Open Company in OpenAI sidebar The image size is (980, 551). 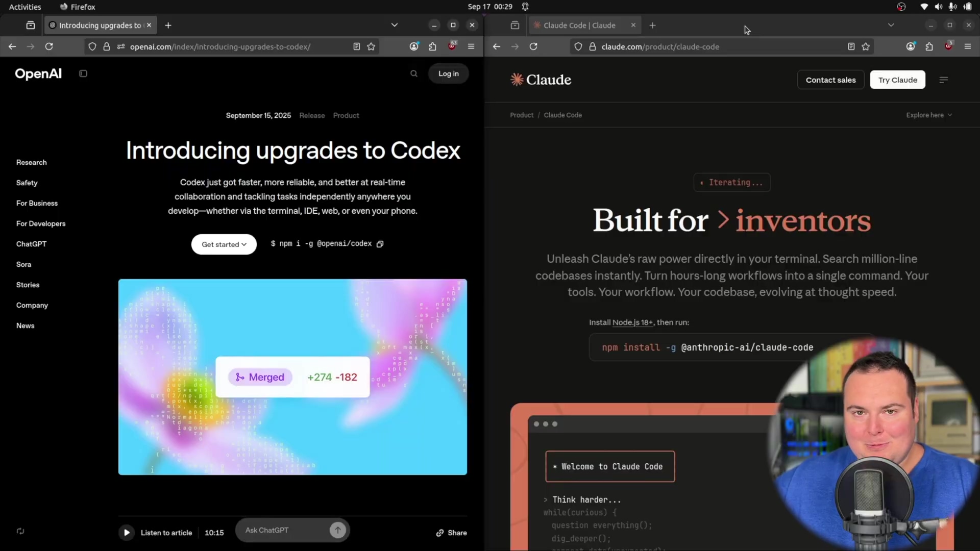(x=32, y=305)
